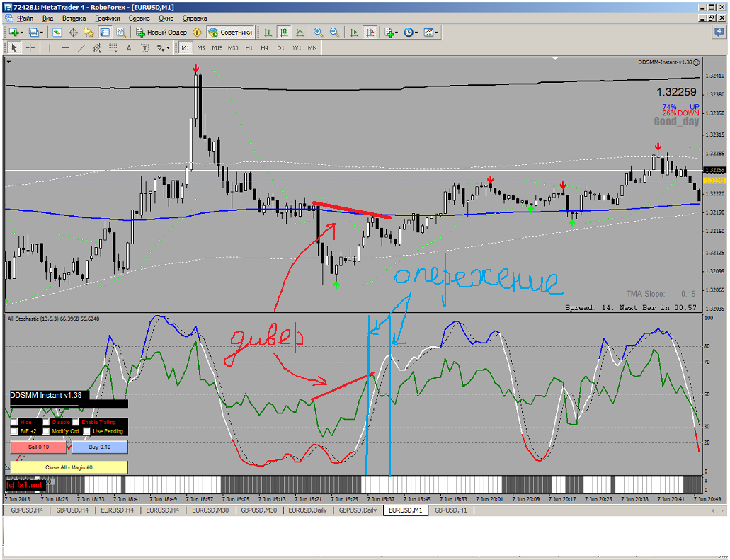Open the chat notification icon at top right
Viewport: 730px width, 560px height.
coord(719,32)
